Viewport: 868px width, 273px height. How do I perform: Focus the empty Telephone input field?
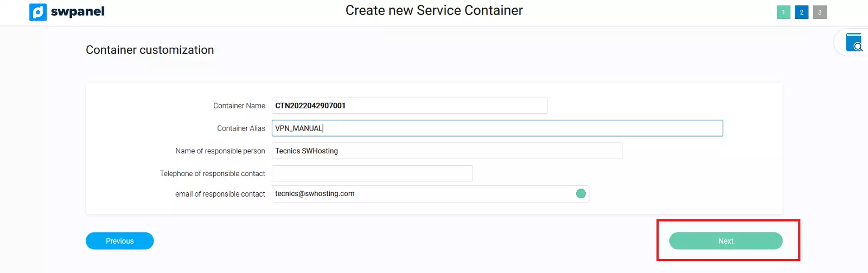(x=372, y=173)
